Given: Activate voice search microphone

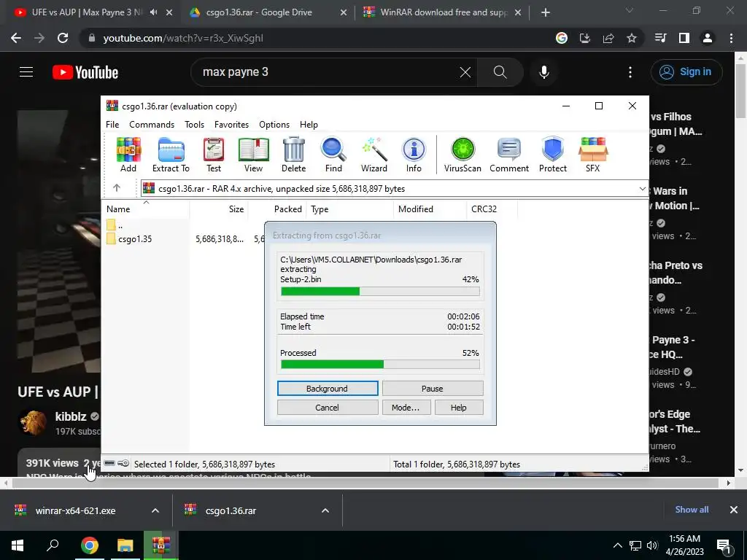Looking at the screenshot, I should tap(544, 72).
